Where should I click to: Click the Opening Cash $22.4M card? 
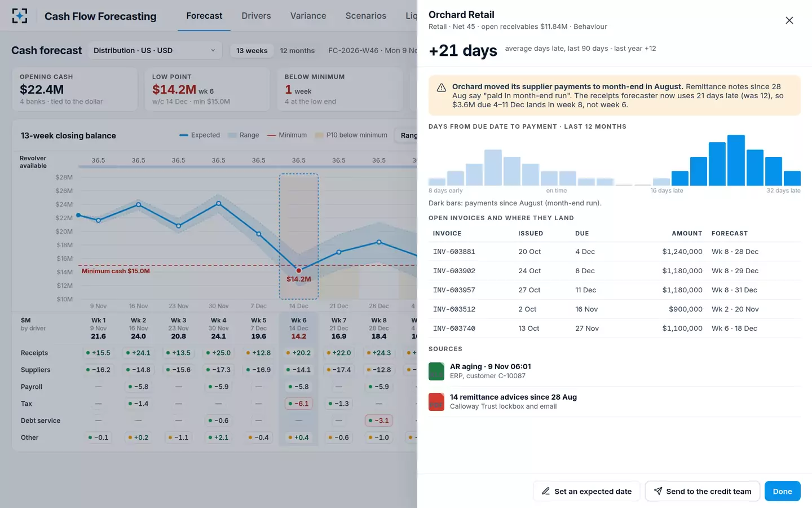75,89
